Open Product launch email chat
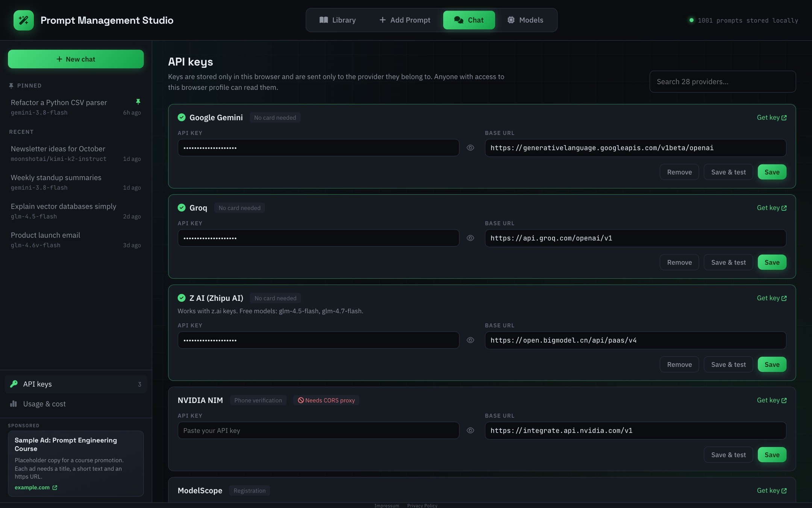This screenshot has height=508, width=812. [76, 240]
